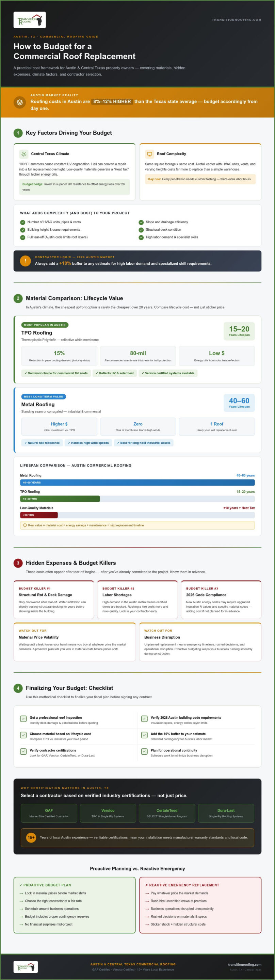Click the footer Transition Roofing logo
Screen dimensions: 275x980
26,967
